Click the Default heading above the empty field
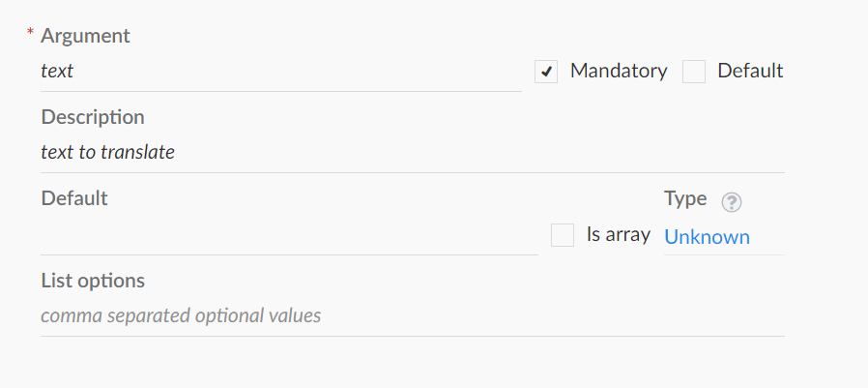The width and height of the screenshot is (868, 388). point(74,198)
